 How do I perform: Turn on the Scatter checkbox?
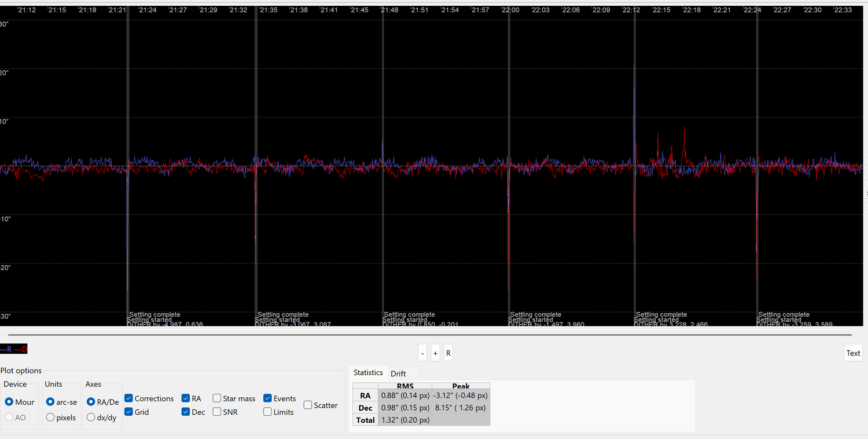tap(308, 405)
